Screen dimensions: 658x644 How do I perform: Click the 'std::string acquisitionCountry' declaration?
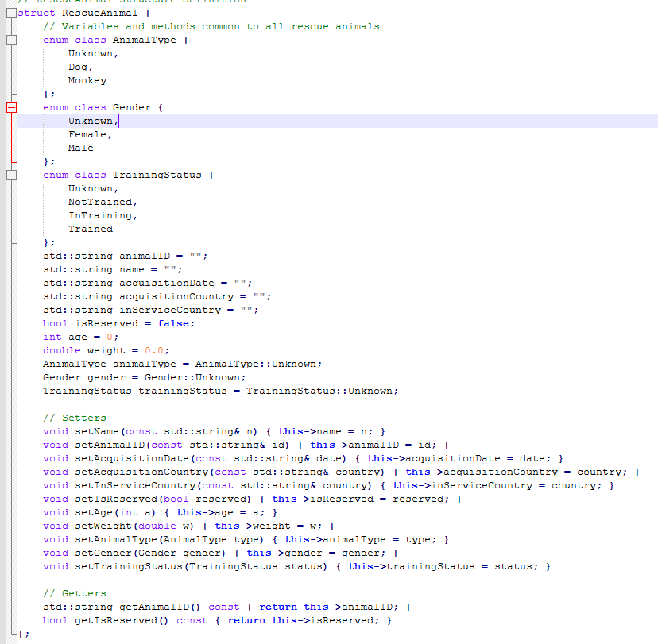coord(157,296)
